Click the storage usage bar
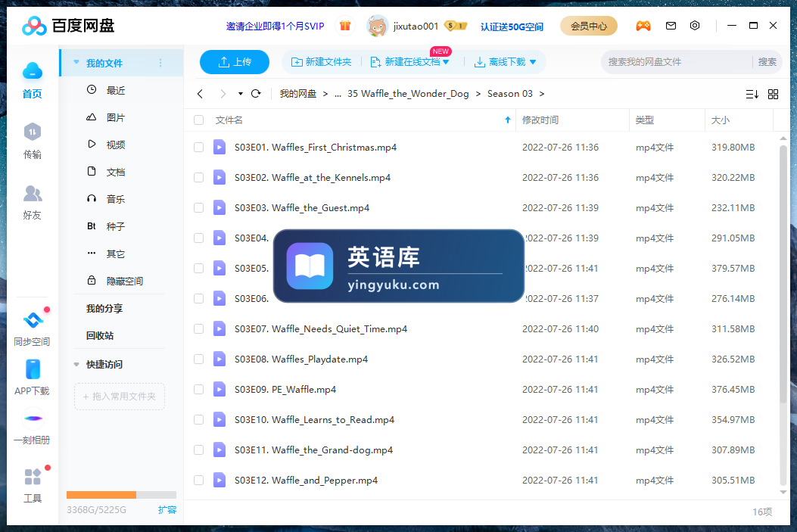Screen dimensions: 797x532 pyautogui.click(x=122, y=495)
